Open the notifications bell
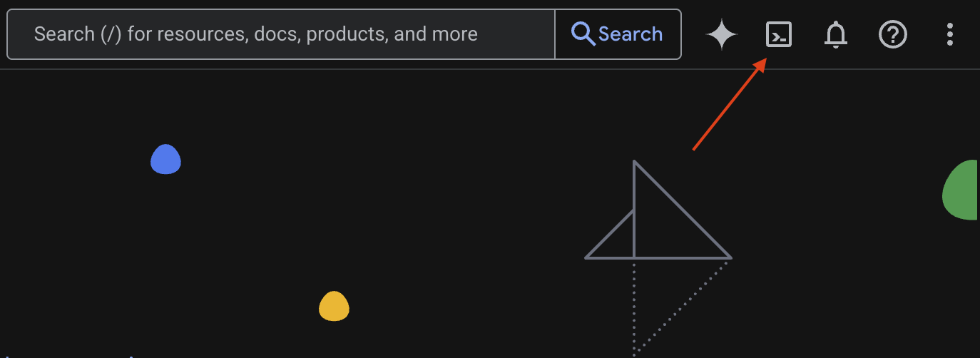Viewport: 980px width, 358px height. tap(835, 34)
